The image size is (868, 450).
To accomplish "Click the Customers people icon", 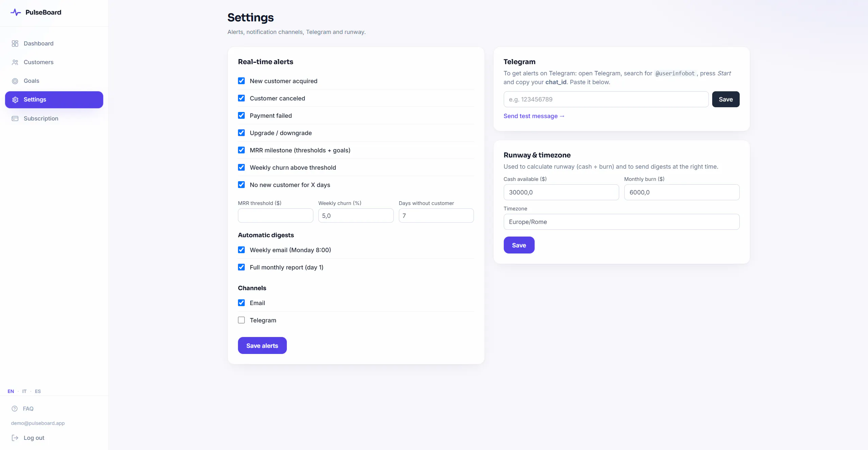I will pos(15,62).
